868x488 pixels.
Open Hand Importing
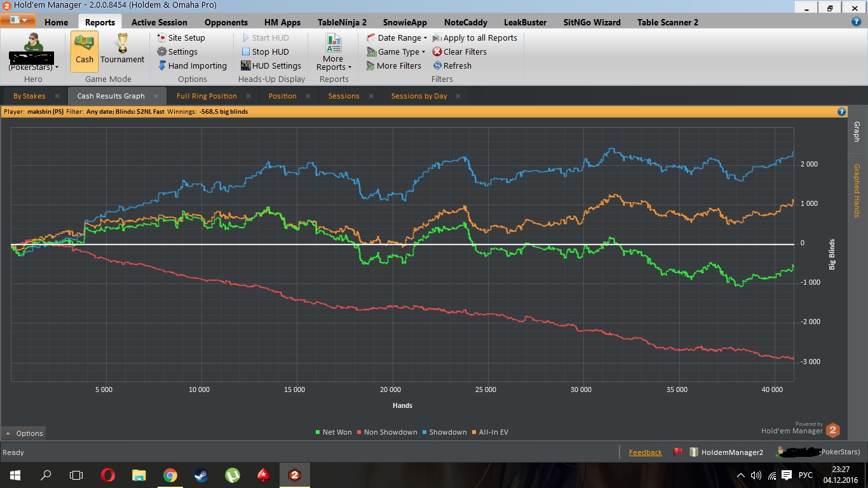(x=192, y=65)
